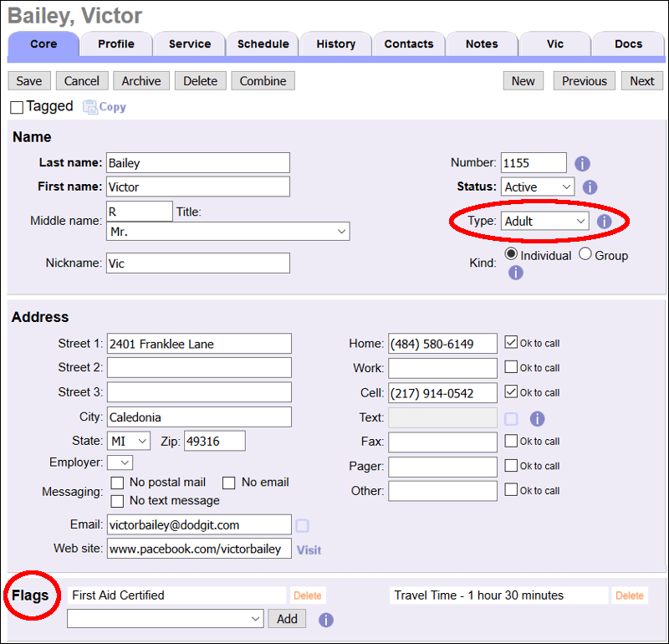Open the Kind info icon

(x=516, y=273)
